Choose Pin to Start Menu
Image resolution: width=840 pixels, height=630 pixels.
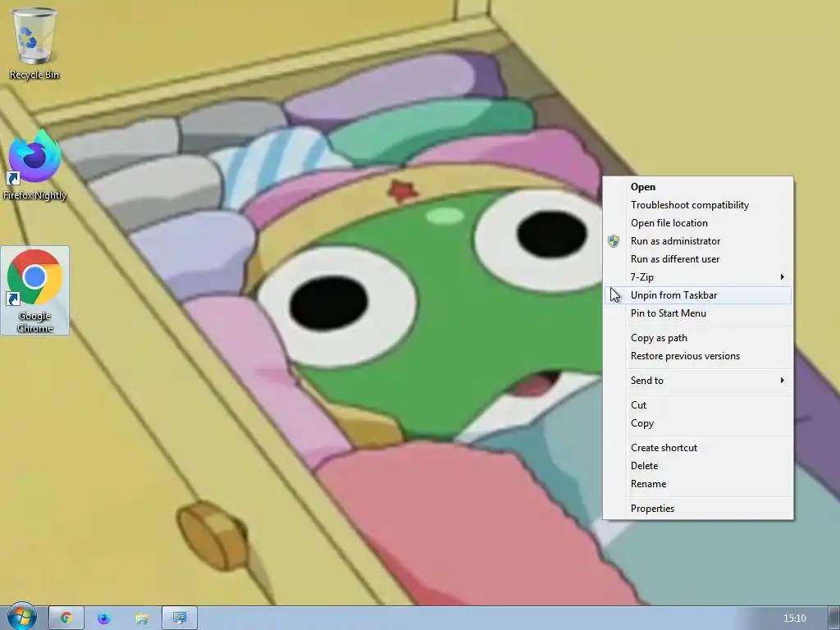tap(698, 313)
